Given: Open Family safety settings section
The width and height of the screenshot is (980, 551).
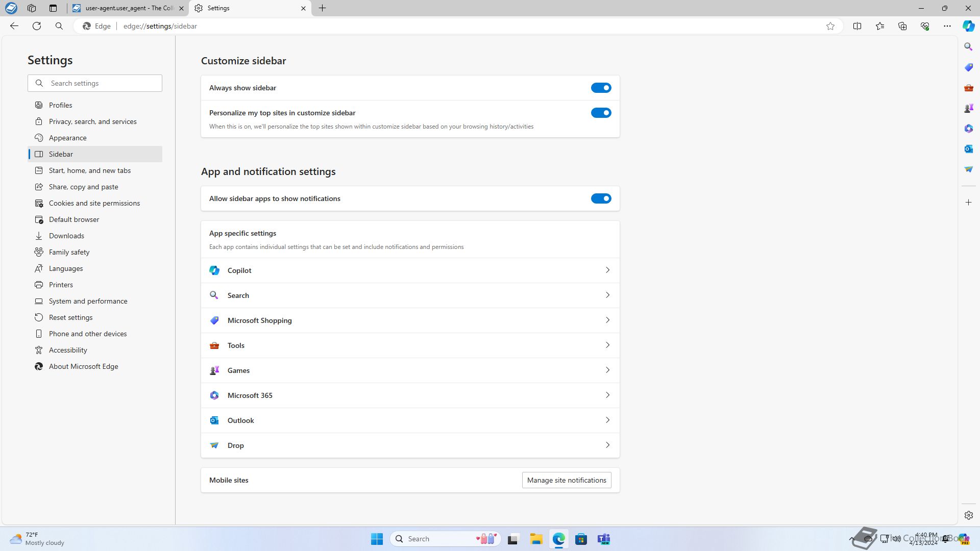Looking at the screenshot, I should 95,252.
